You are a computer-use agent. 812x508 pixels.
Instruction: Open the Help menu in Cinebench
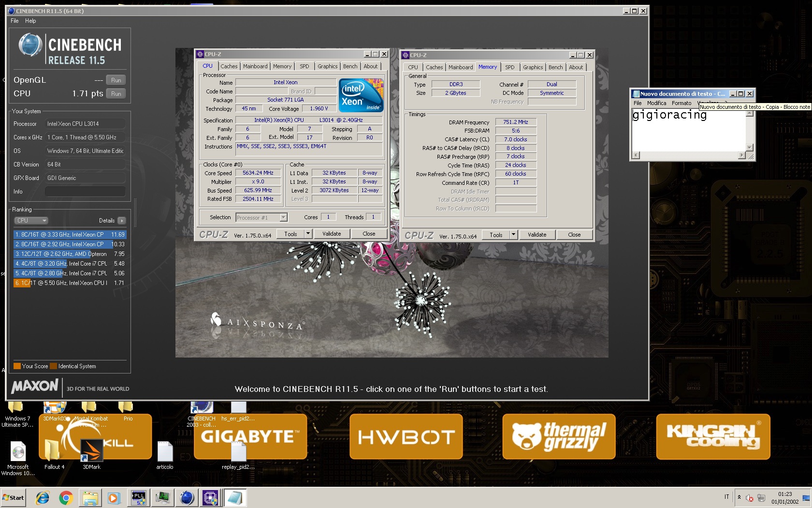coord(30,21)
